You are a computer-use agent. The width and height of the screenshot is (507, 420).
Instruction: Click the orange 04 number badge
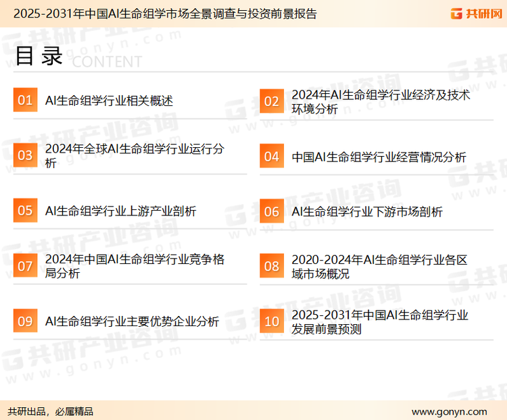[272, 156]
